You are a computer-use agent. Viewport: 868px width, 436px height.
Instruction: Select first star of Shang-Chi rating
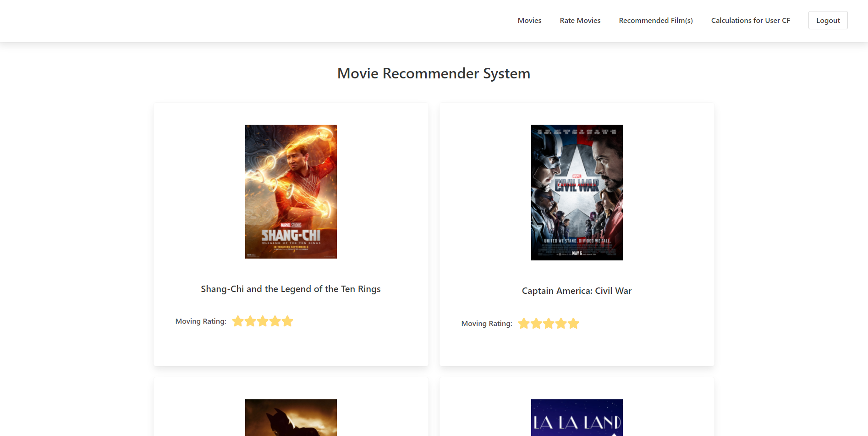[x=238, y=321]
